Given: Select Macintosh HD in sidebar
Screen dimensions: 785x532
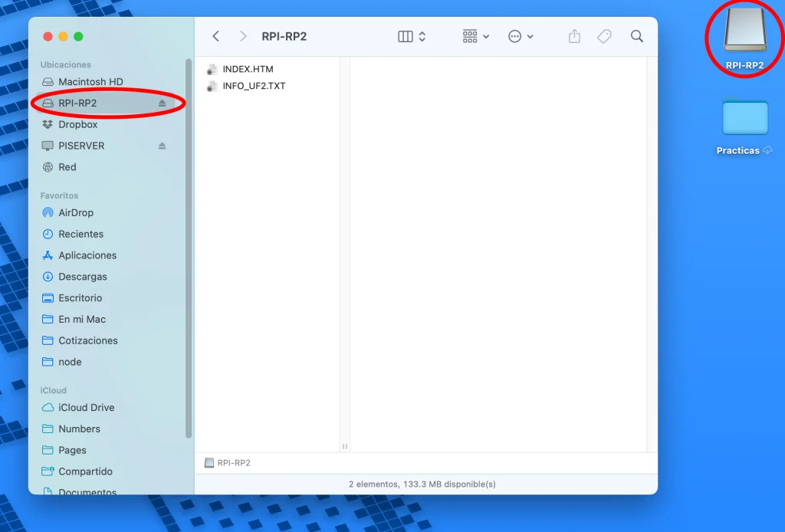Looking at the screenshot, I should pyautogui.click(x=107, y=81).
